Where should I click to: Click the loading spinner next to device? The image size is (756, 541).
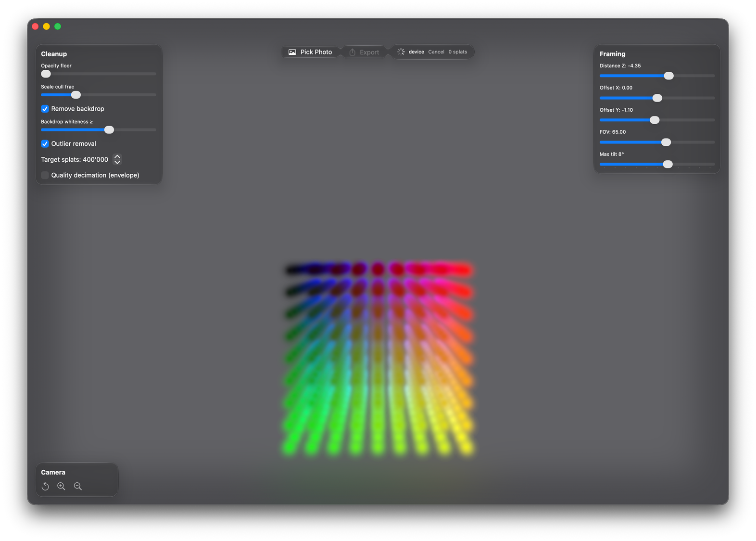(401, 52)
